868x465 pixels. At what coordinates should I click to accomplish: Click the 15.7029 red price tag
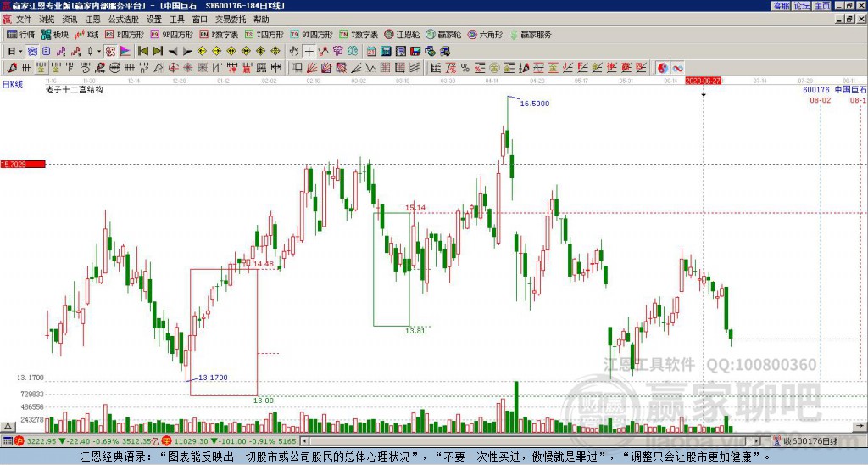[23, 164]
